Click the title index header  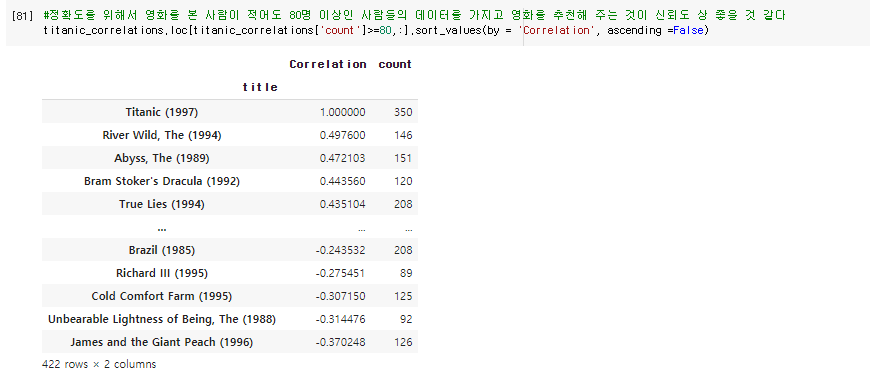[260, 88]
